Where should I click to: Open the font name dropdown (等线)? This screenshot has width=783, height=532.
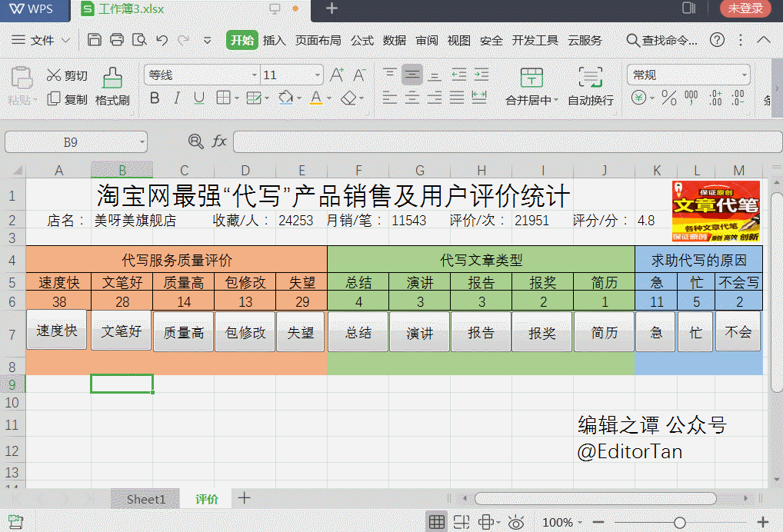[x=255, y=75]
